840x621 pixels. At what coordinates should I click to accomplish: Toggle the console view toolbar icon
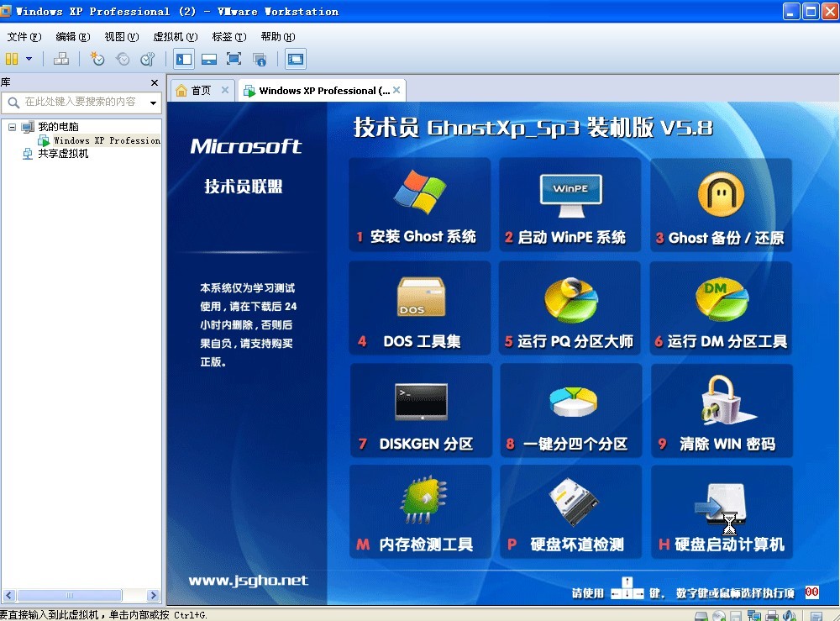296,59
